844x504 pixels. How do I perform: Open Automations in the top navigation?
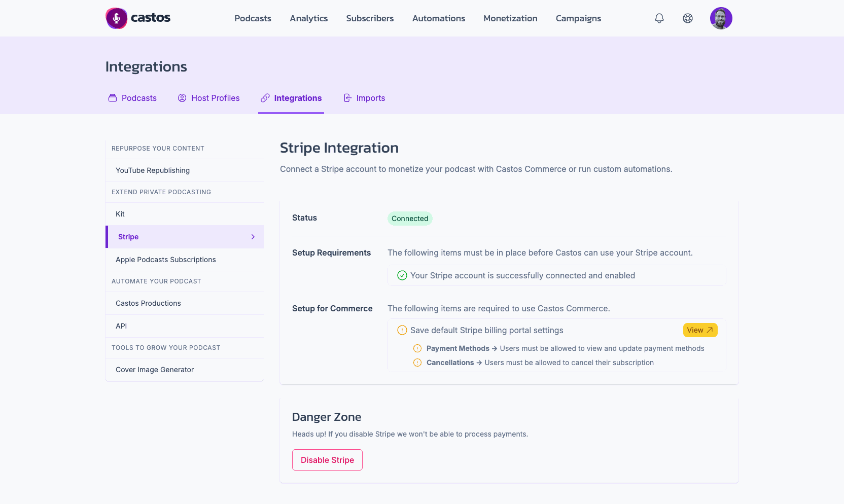click(439, 18)
